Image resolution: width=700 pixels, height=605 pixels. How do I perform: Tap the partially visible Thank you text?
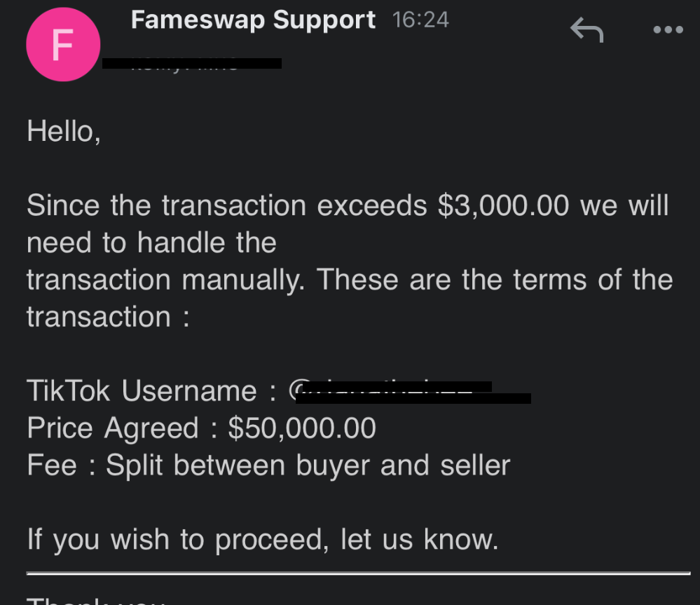[x=96, y=599]
